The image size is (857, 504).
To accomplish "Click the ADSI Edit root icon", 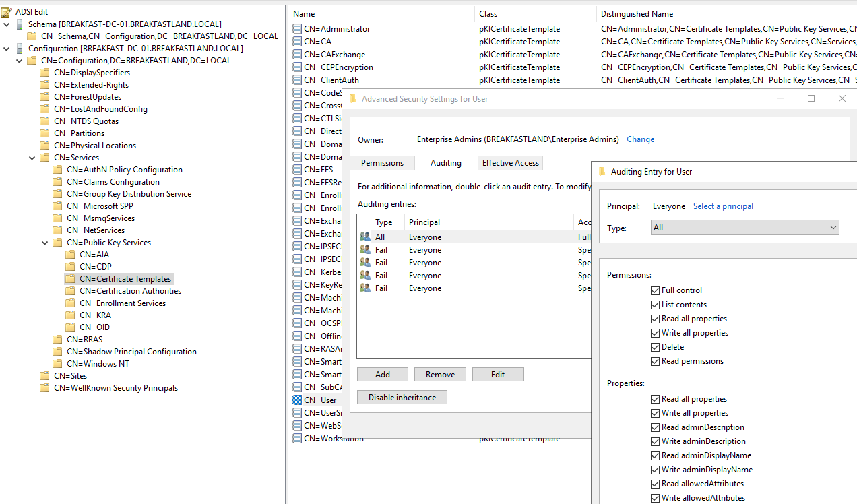I will 7,11.
